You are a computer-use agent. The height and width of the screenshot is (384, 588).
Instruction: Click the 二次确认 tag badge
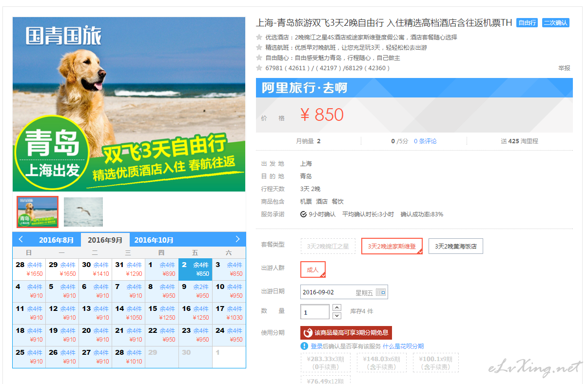coord(555,22)
